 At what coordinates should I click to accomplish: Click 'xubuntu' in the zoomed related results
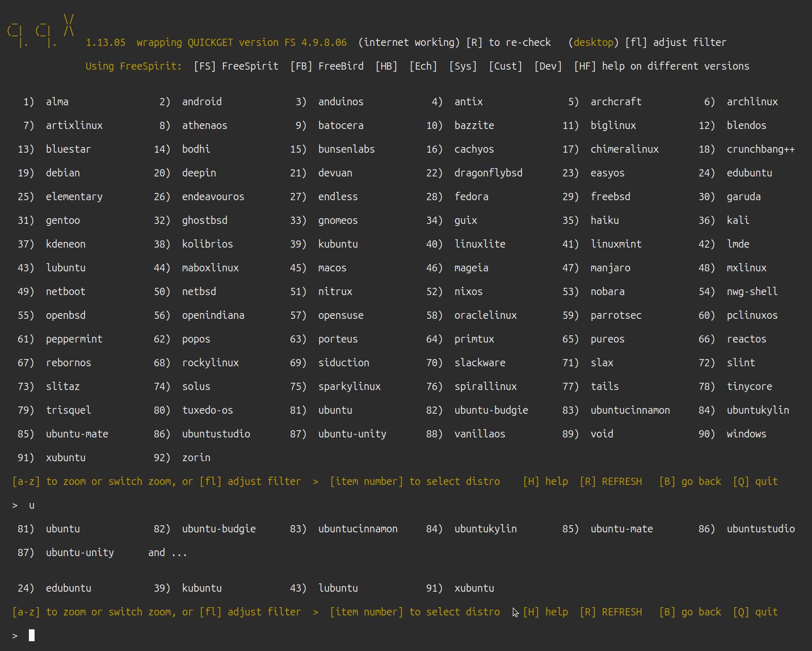coord(474,588)
